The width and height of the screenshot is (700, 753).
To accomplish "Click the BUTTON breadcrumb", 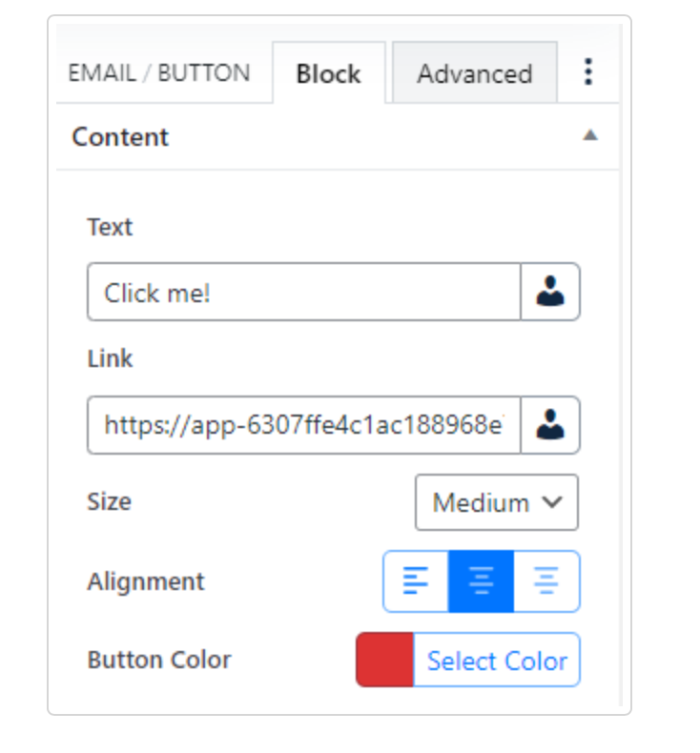I will 203,73.
